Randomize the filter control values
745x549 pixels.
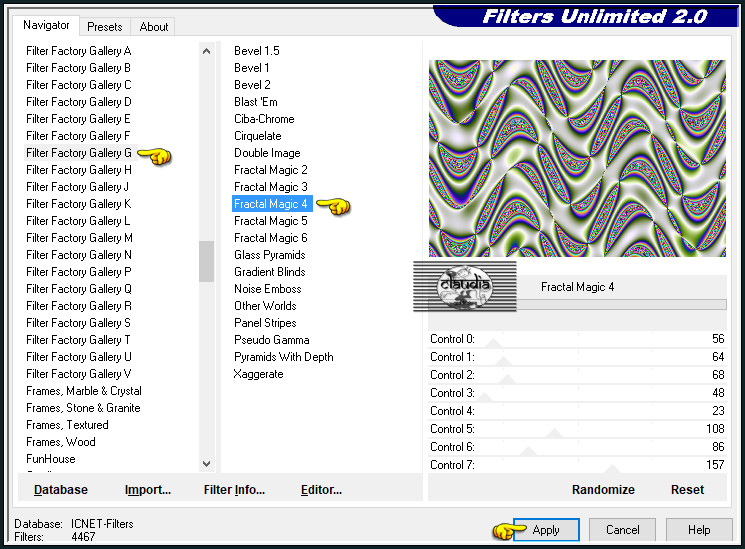pyautogui.click(x=603, y=490)
